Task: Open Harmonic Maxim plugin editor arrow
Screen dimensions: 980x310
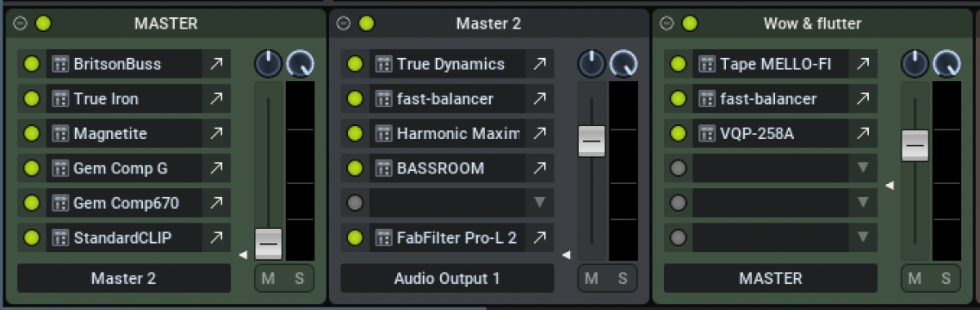Action: click(539, 133)
